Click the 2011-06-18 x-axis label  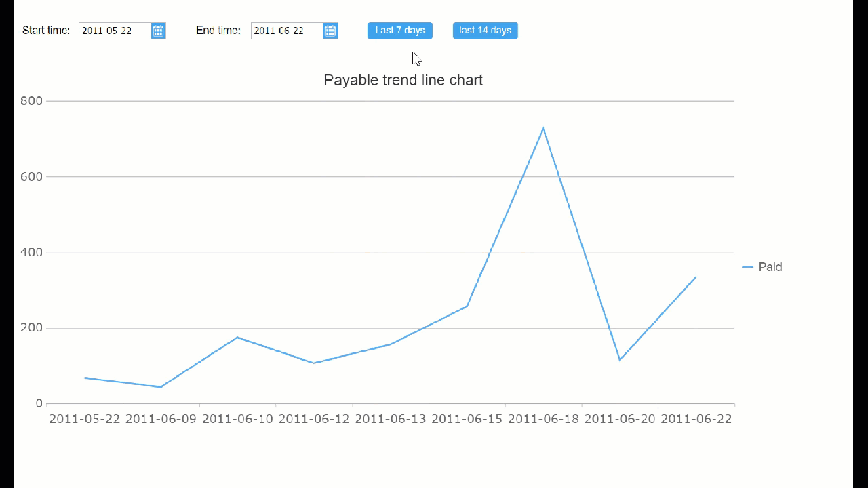[543, 419]
